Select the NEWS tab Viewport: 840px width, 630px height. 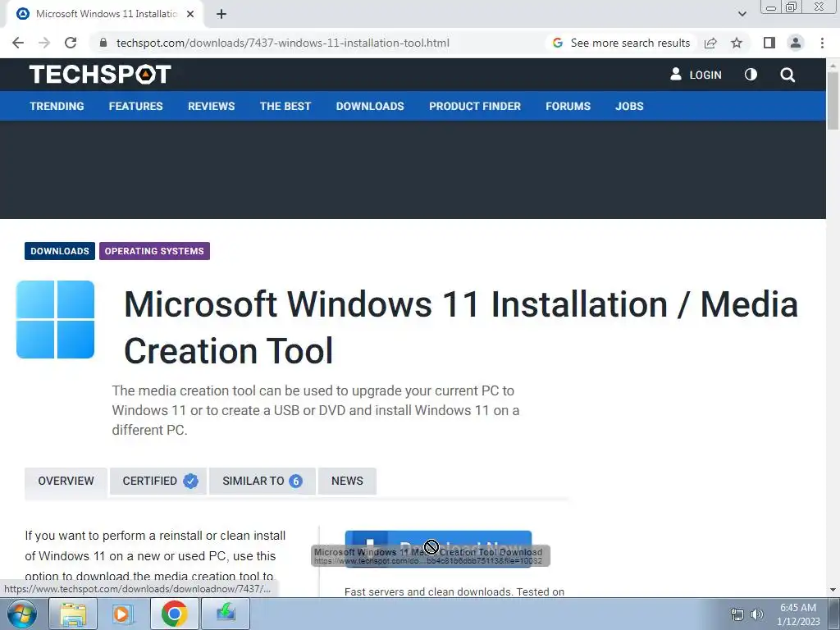pos(347,481)
